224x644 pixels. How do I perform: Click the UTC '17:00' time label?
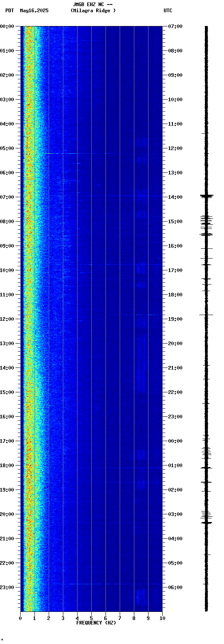click(x=175, y=270)
